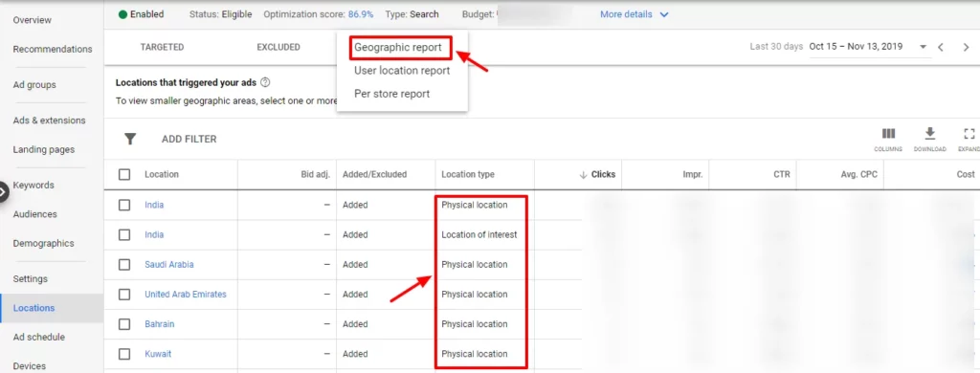980x373 pixels.
Task: Choose Geographic report from the menu
Action: tap(397, 48)
